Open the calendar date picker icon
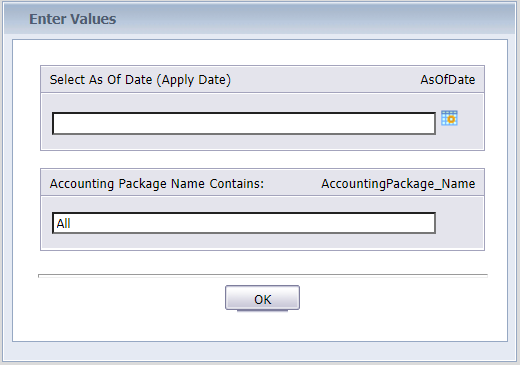 [x=449, y=118]
